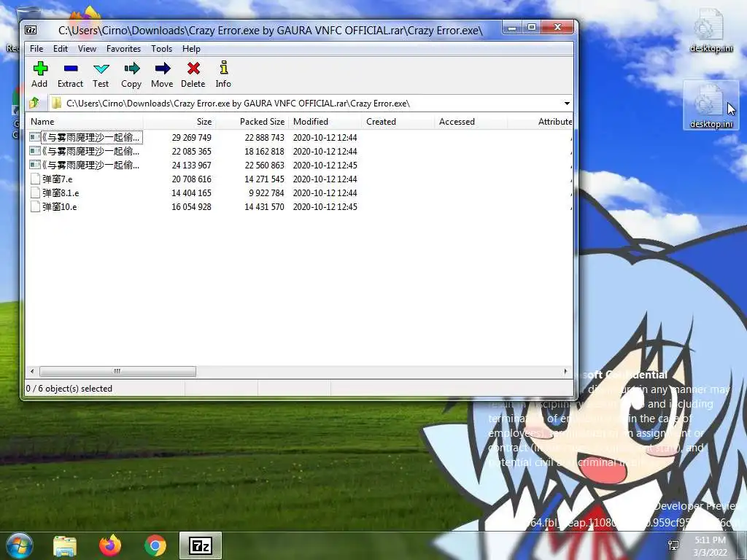Click the size value 20 708 616

click(192, 179)
